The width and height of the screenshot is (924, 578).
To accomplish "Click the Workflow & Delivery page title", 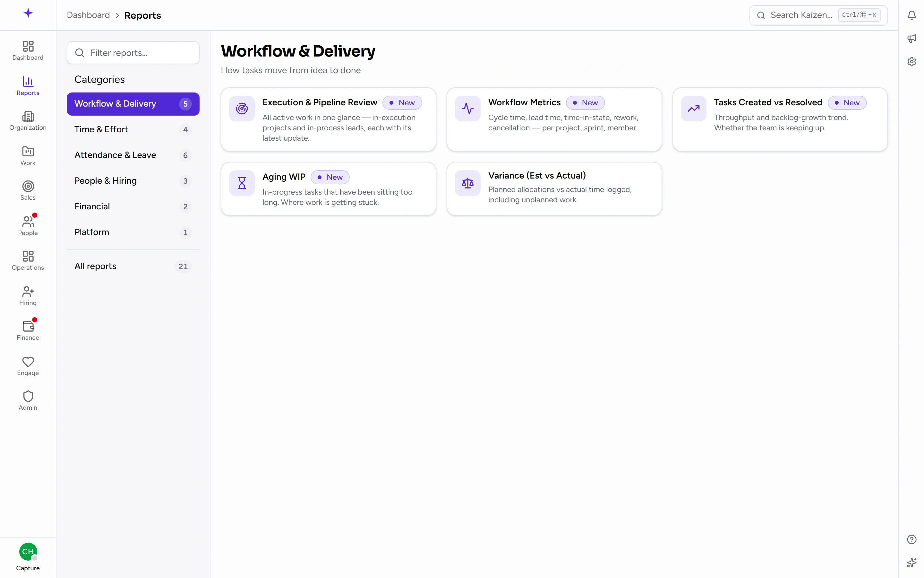I will click(x=298, y=51).
